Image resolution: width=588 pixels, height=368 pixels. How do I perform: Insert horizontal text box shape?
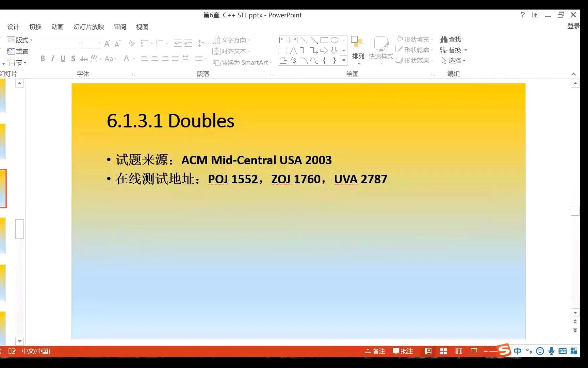coord(283,40)
